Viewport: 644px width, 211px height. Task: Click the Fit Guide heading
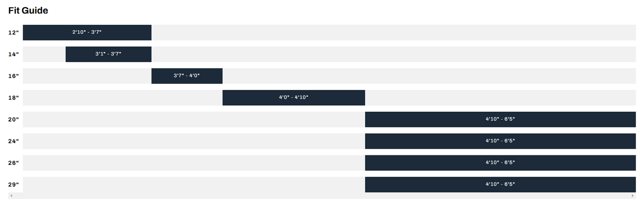point(28,11)
